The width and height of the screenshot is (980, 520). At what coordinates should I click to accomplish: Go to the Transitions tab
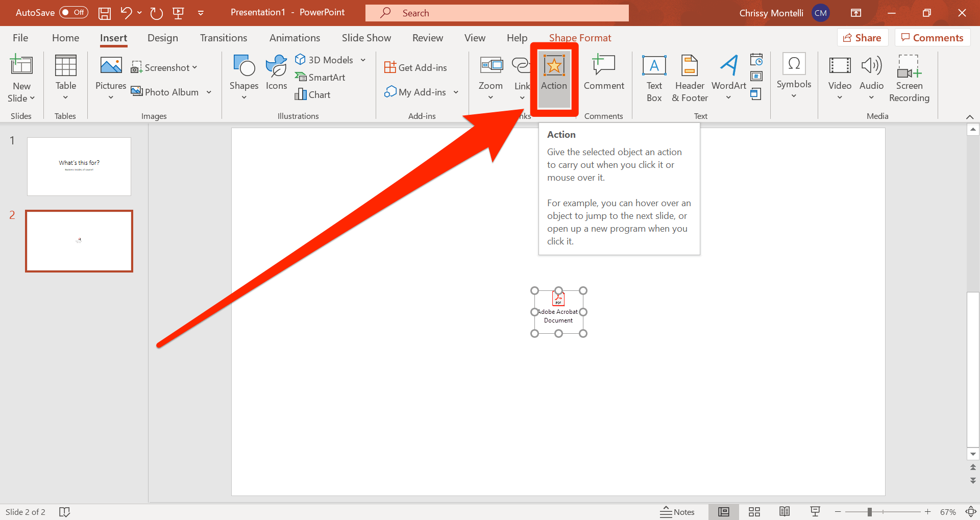click(x=224, y=38)
